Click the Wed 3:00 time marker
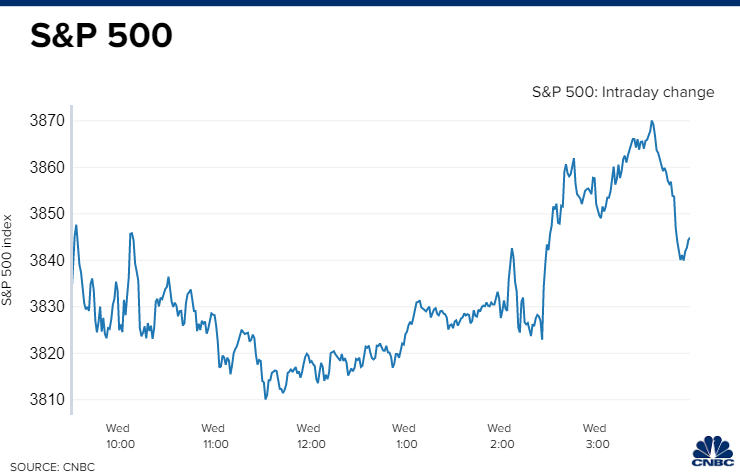This screenshot has height=475, width=740. tap(597, 435)
